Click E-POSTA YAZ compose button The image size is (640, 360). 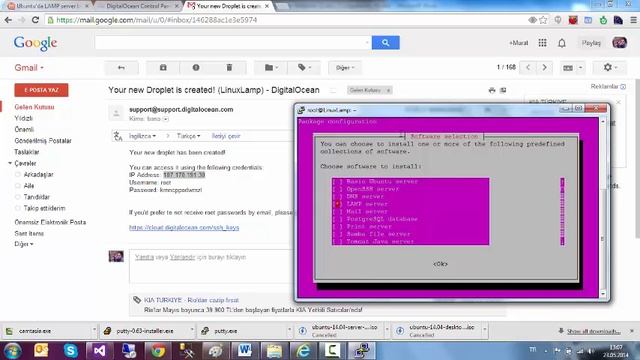pyautogui.click(x=41, y=90)
